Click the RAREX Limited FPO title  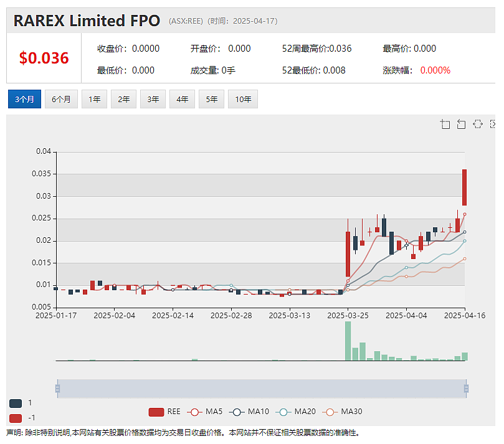tap(87, 21)
